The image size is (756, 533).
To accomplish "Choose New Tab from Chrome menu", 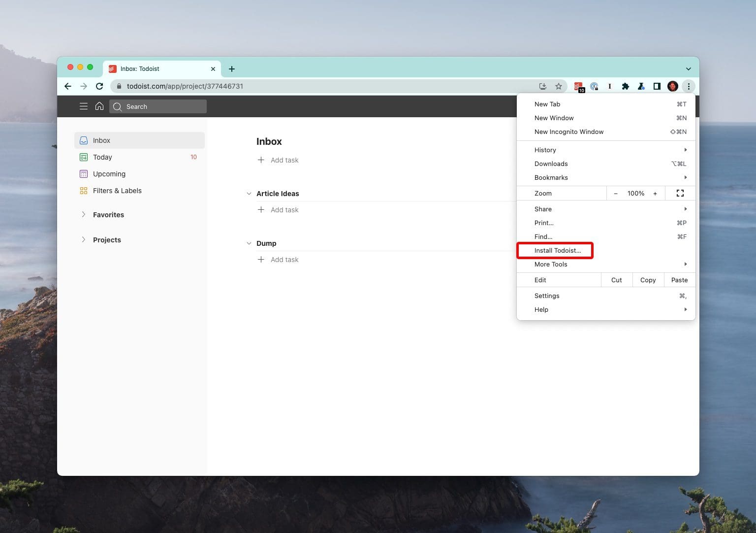I will [606, 104].
